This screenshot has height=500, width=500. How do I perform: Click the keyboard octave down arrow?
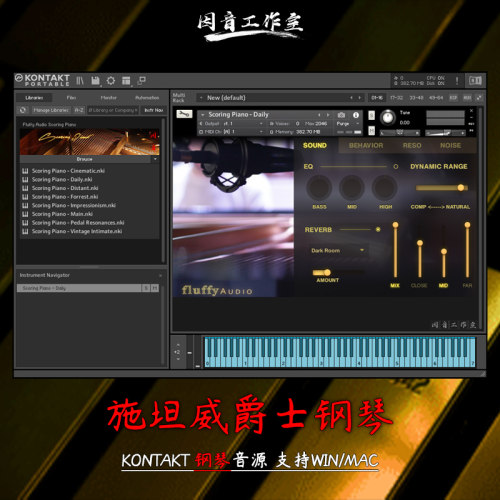pos(178,359)
